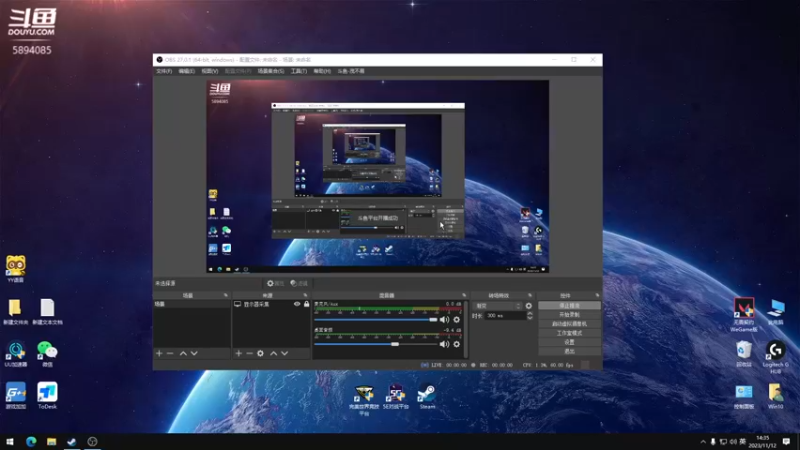The height and width of the screenshot is (450, 800).
Task: Pop out the 转场特效 dock
Action: (530, 295)
